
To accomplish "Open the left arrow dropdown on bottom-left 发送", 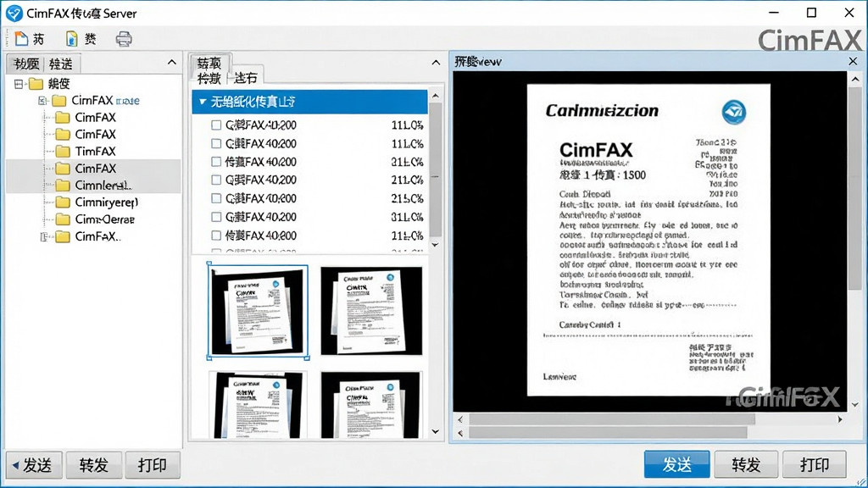I will click(15, 465).
